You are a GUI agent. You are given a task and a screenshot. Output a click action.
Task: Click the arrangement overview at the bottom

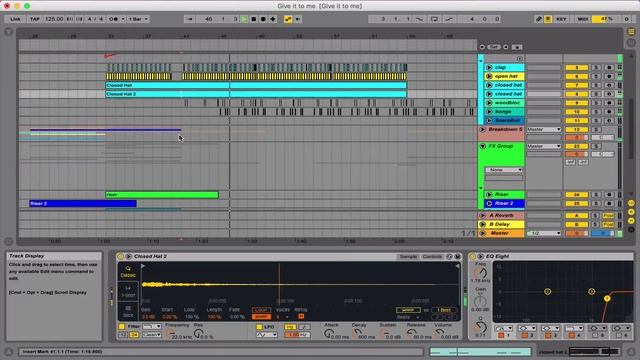tap(480, 351)
